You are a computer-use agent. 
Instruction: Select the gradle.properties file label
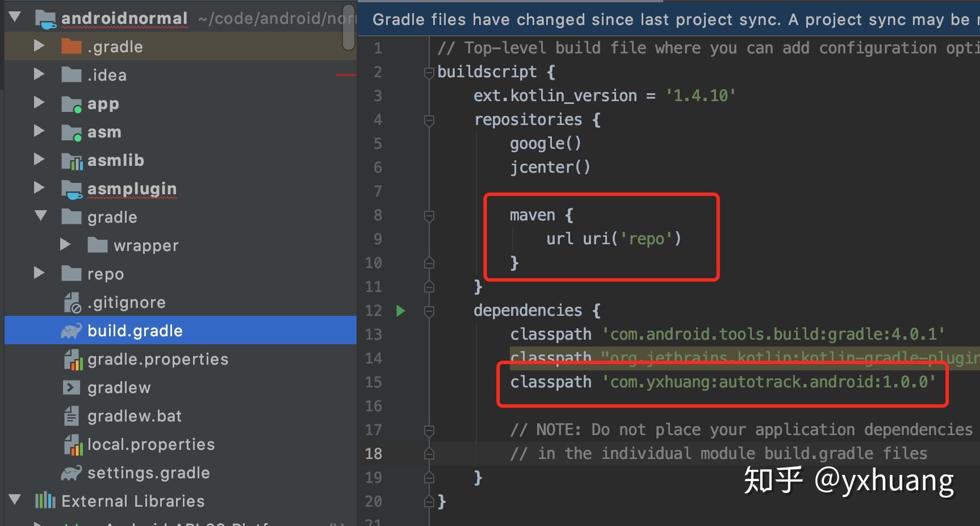[158, 359]
